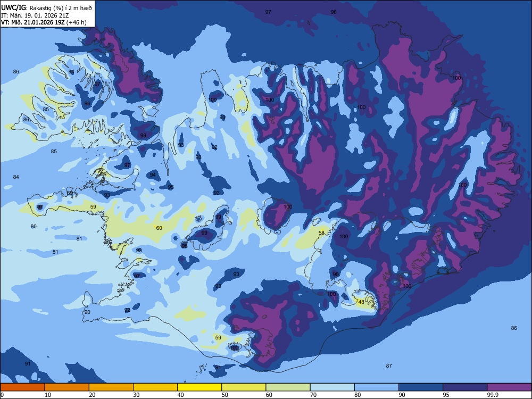Pick the 50–60 yellow-green legend swatch
Screen dimensions: 532x399
[244, 387]
